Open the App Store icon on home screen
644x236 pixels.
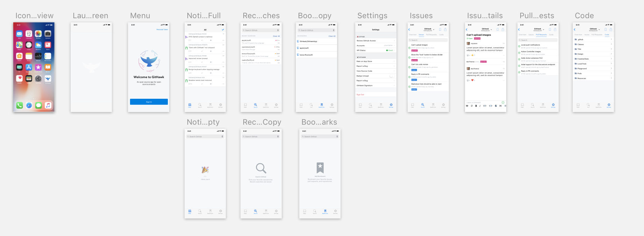pyautogui.click(x=29, y=67)
